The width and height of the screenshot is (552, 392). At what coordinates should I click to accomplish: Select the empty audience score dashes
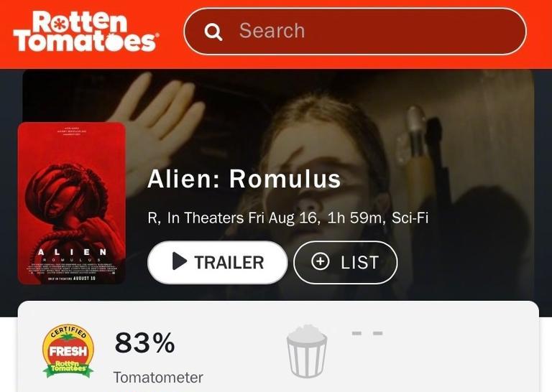click(367, 333)
